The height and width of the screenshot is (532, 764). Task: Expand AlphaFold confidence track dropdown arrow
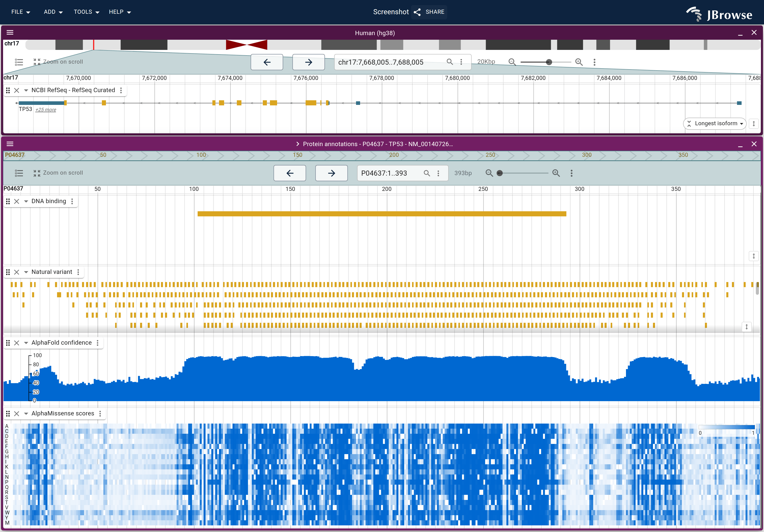point(26,343)
